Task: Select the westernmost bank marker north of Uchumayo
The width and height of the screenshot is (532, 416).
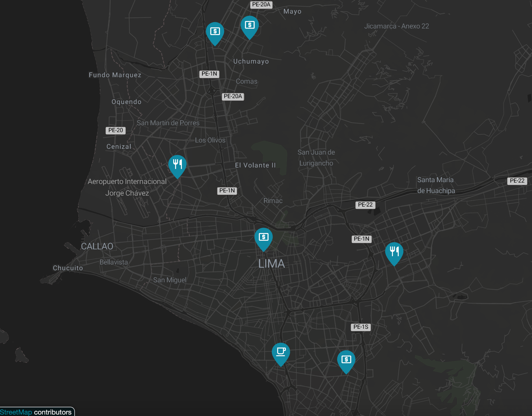Action: [215, 32]
